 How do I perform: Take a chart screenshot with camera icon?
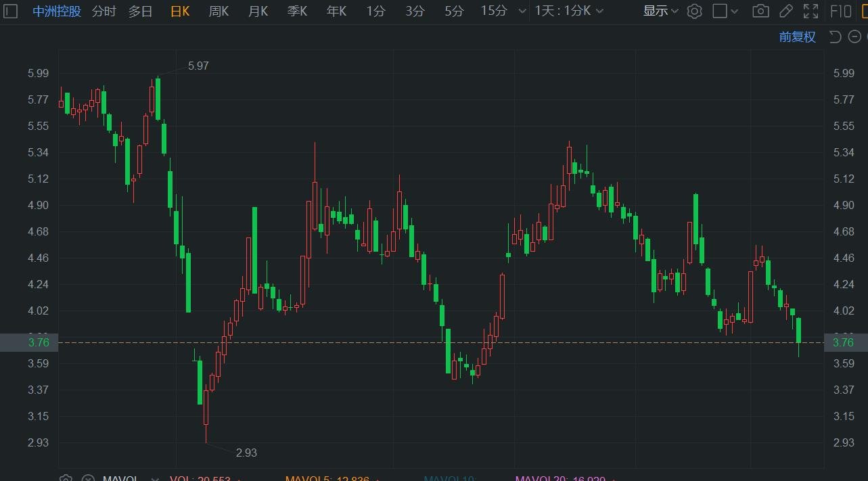click(x=761, y=11)
